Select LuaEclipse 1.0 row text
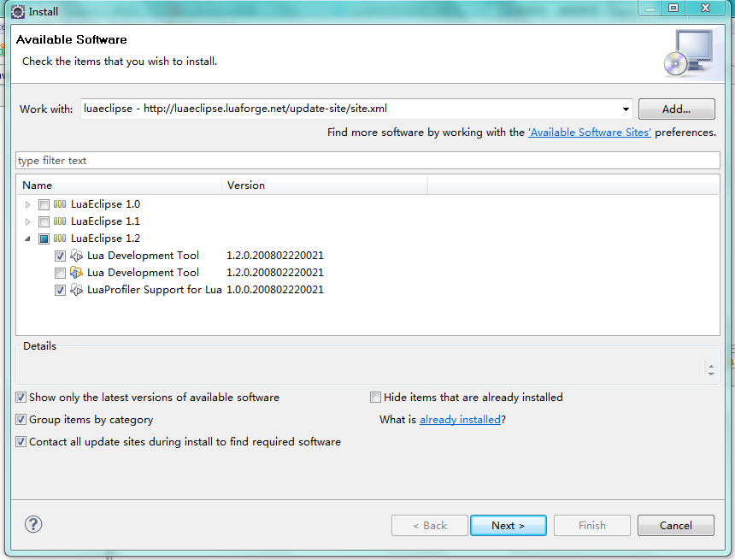 point(105,204)
